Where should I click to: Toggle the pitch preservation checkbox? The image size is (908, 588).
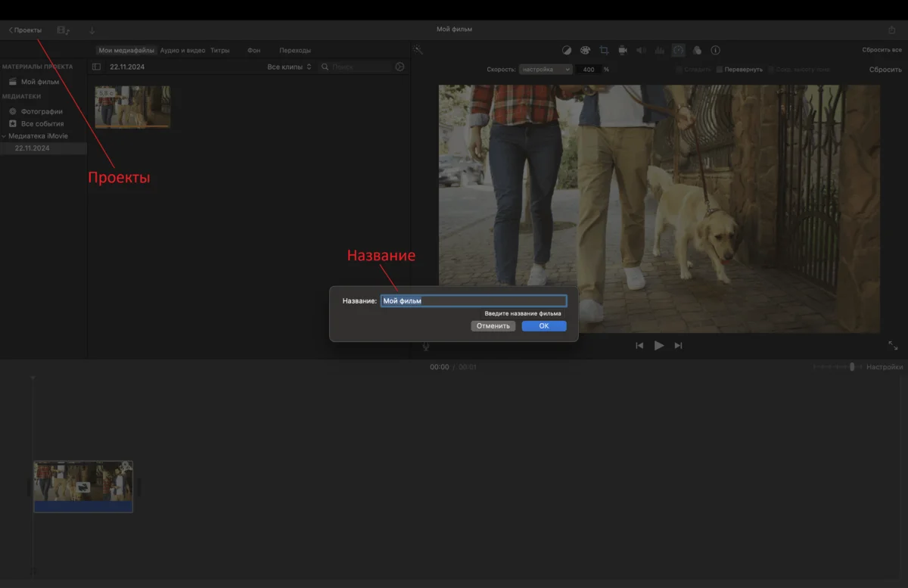coord(771,70)
